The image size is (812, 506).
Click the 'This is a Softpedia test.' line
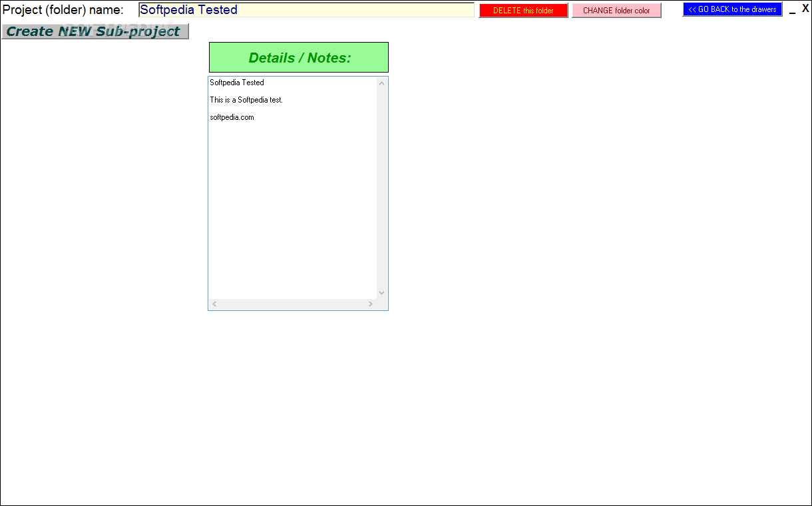pyautogui.click(x=246, y=100)
